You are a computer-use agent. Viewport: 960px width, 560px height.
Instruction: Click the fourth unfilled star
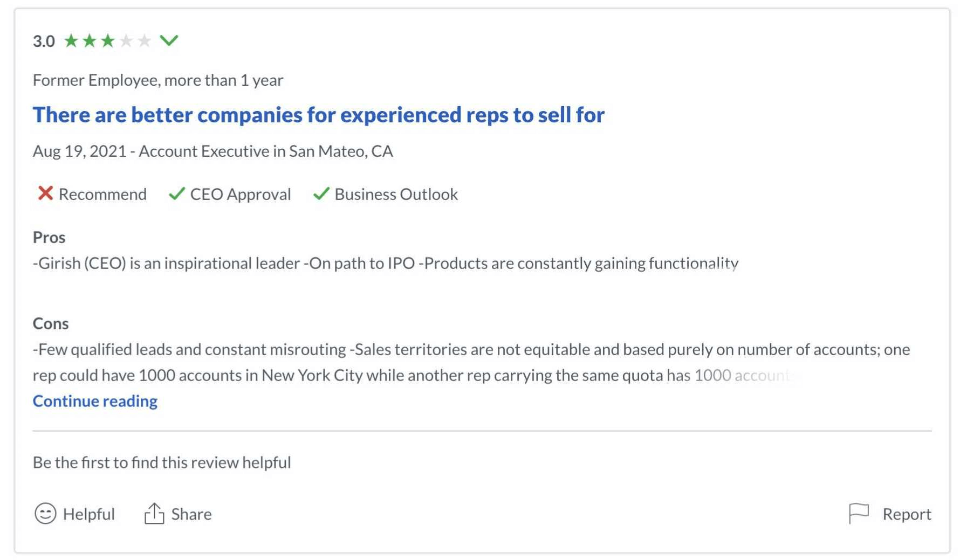[x=127, y=39]
